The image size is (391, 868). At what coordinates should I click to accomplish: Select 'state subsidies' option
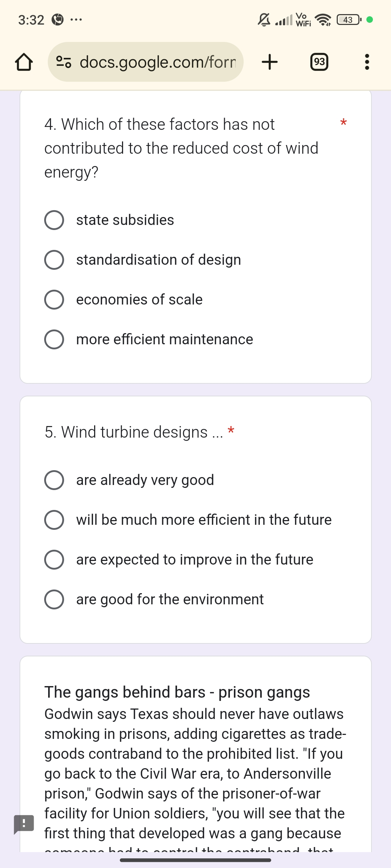[x=54, y=220]
